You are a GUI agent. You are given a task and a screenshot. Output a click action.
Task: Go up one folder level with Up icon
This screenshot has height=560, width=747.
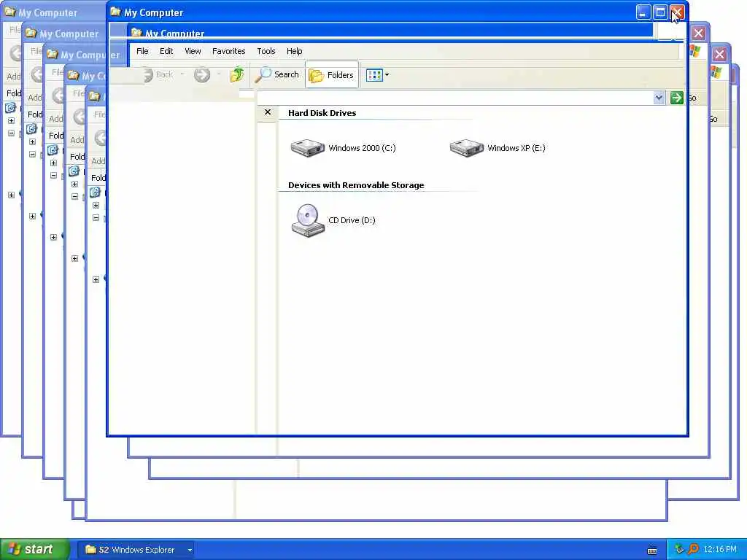pos(237,75)
